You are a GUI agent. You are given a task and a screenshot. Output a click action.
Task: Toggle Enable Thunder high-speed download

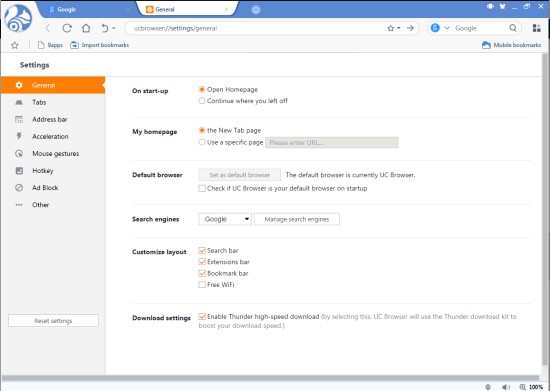[x=202, y=317]
